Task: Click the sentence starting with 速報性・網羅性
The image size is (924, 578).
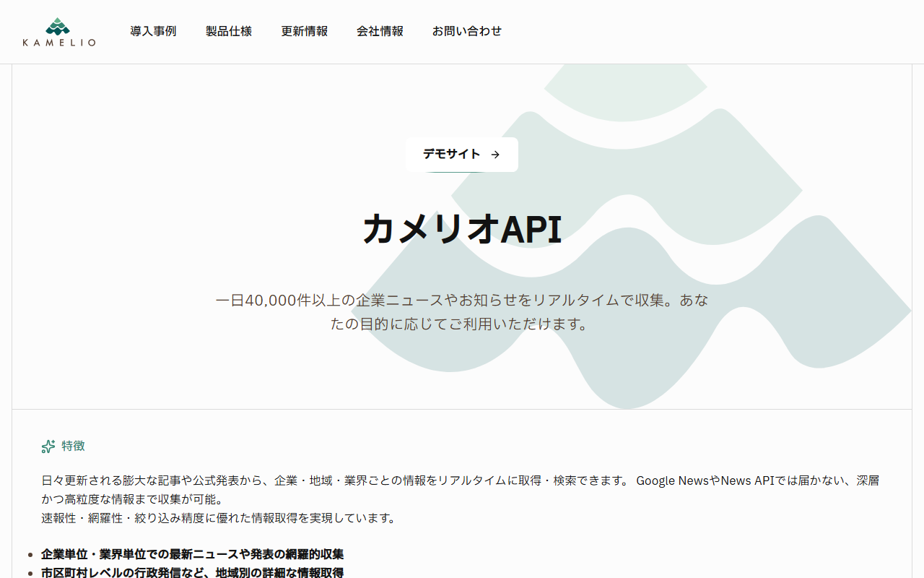Action: point(219,518)
